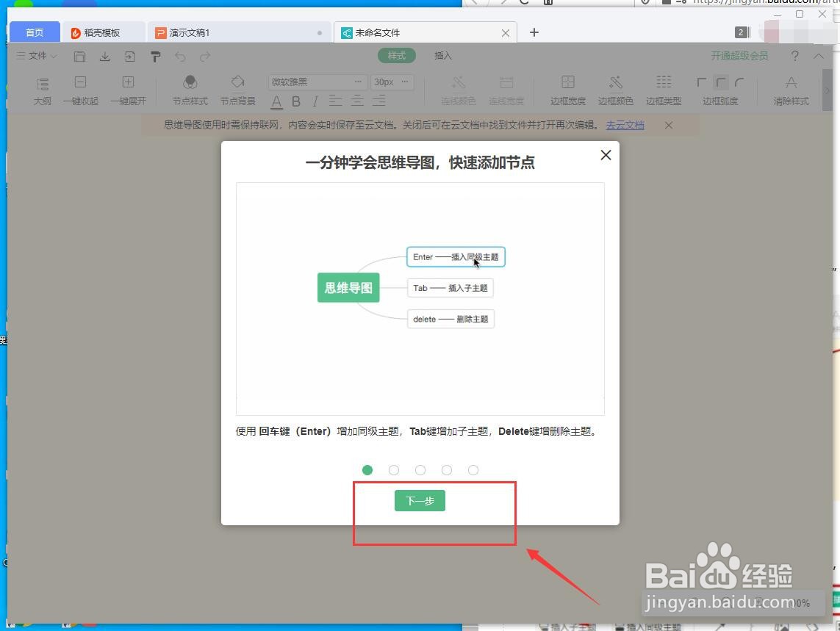Click 一键展开 to expand all nodes
Viewport: 840px width, 631px height.
(x=128, y=90)
